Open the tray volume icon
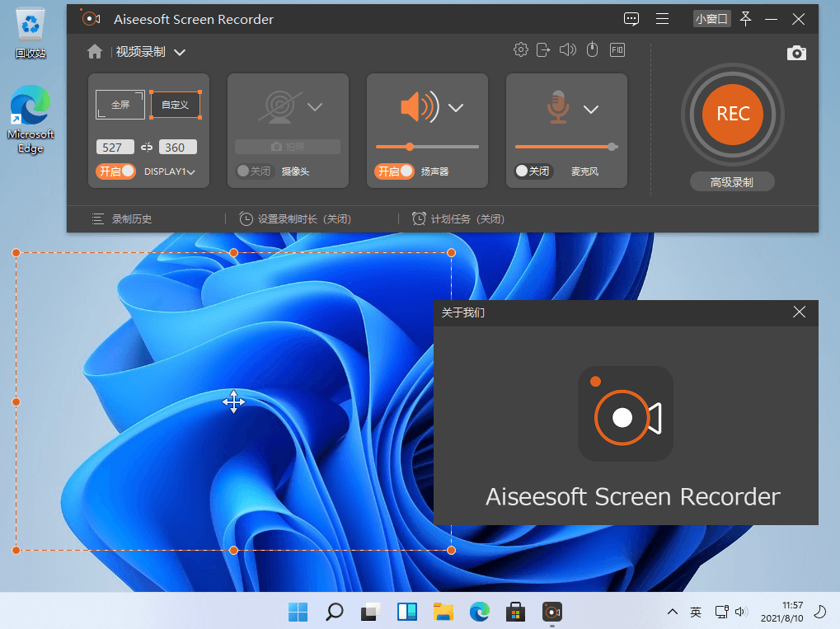 point(741,612)
